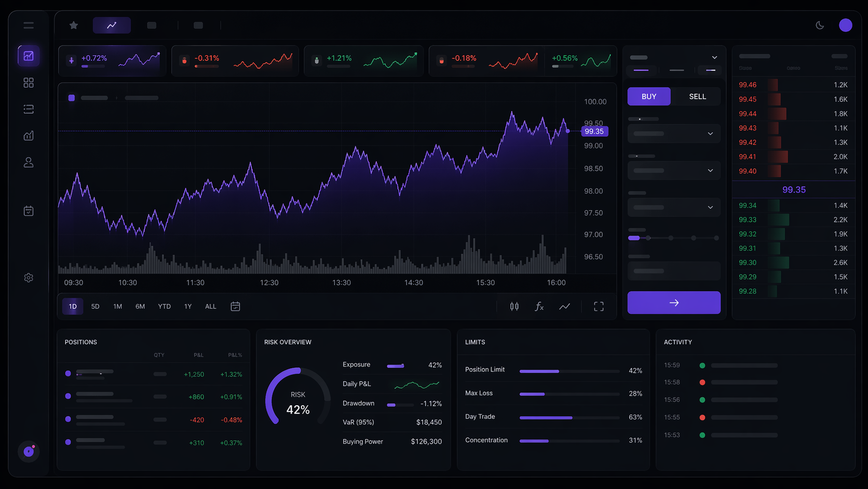868x489 pixels.
Task: Open the activity entry at 15:59
Action: click(x=722, y=365)
